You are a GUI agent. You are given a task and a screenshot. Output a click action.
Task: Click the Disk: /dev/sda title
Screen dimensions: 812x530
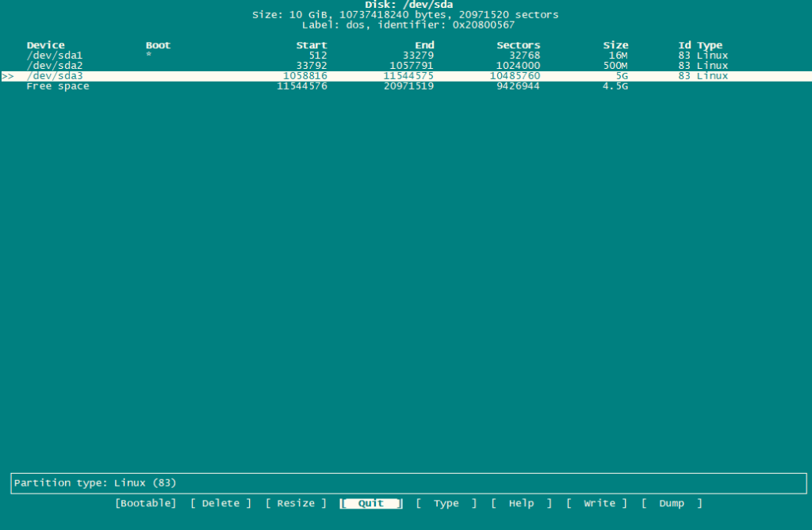coord(408,5)
